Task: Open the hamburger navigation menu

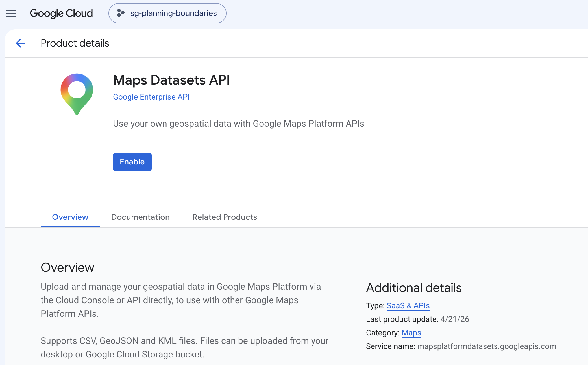Action: click(x=11, y=13)
